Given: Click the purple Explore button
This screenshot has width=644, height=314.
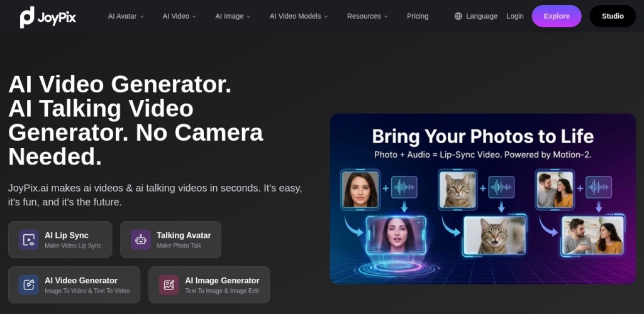Looking at the screenshot, I should (x=557, y=16).
